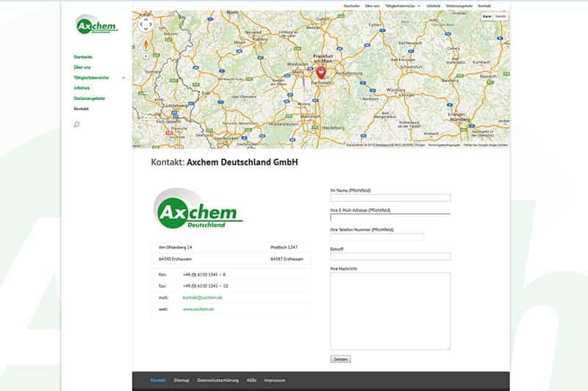Screen dimensions: 588x391
Task: Go to Kontakt in top navigation
Action: 484,6
